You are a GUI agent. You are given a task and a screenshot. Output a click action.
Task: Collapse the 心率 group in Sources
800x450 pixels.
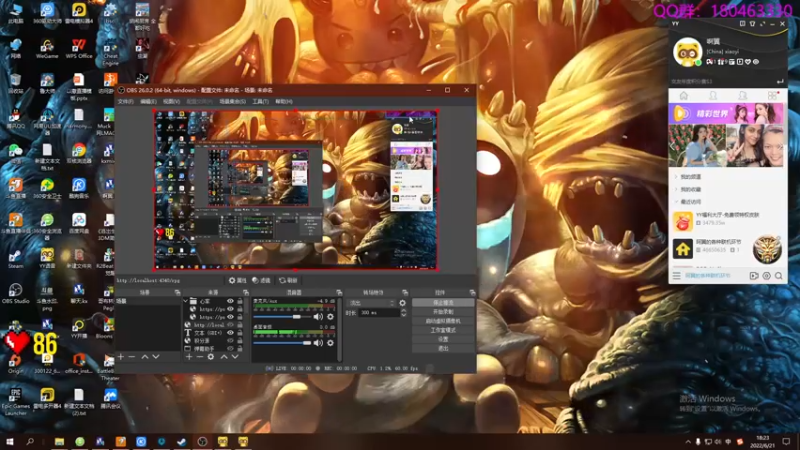[x=186, y=301]
